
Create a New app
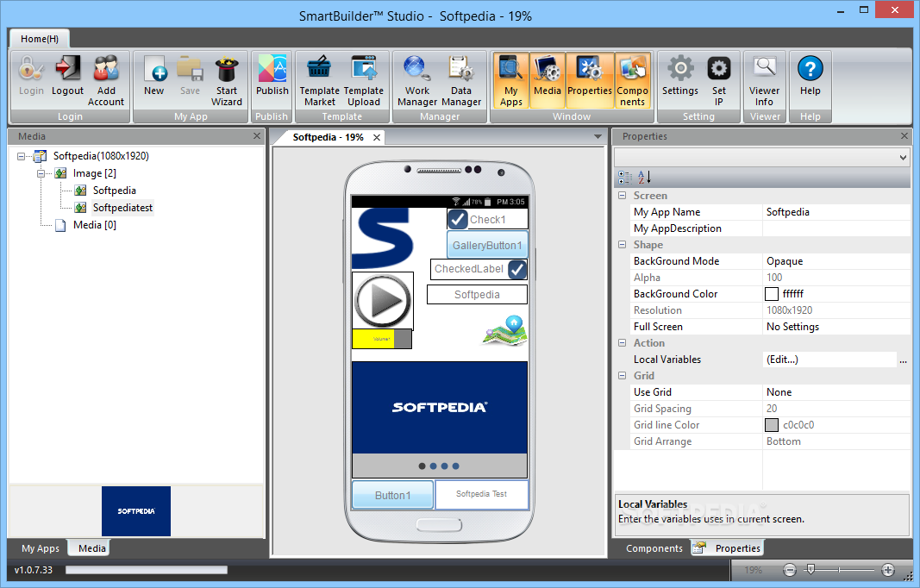153,76
